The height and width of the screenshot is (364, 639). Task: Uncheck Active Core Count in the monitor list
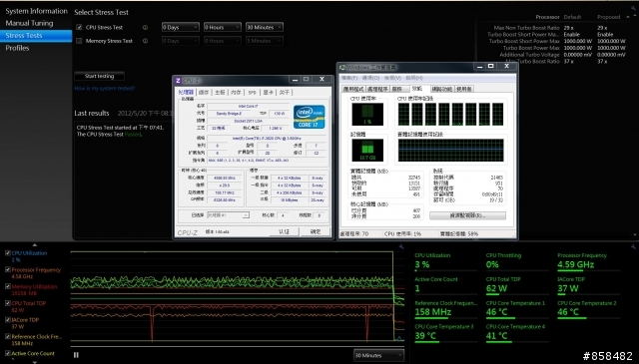[8, 353]
